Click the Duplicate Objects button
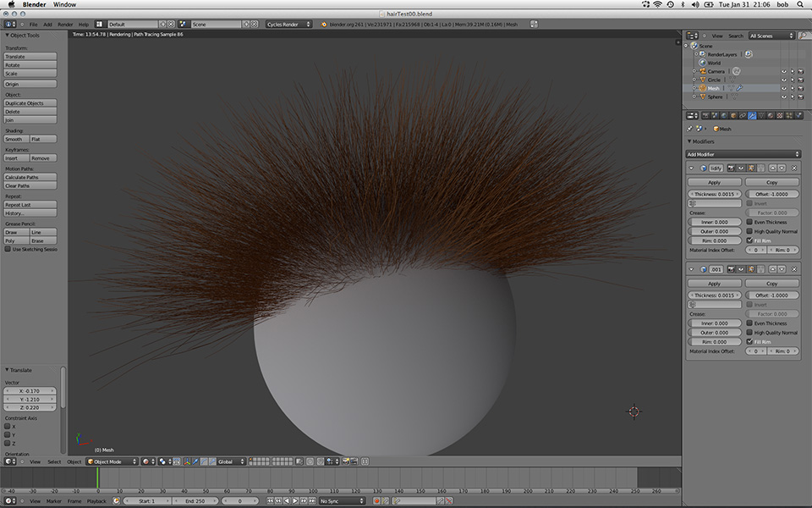The width and height of the screenshot is (812, 508). [30, 103]
